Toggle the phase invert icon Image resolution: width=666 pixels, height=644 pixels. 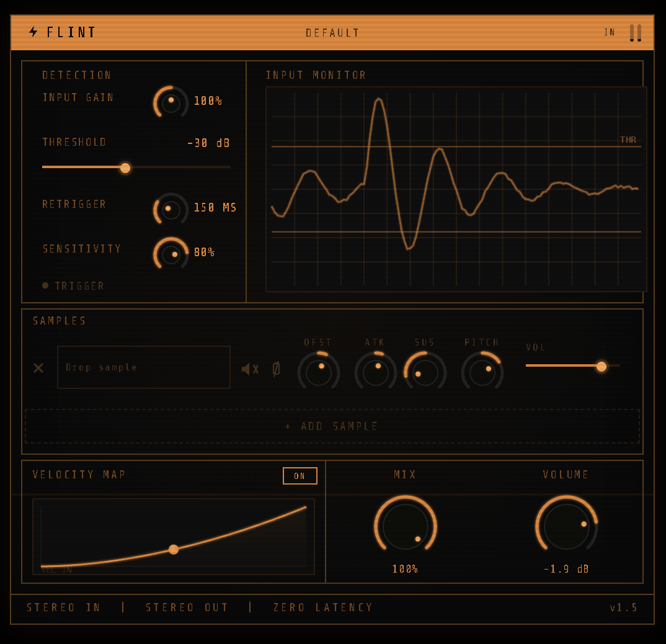(x=276, y=369)
